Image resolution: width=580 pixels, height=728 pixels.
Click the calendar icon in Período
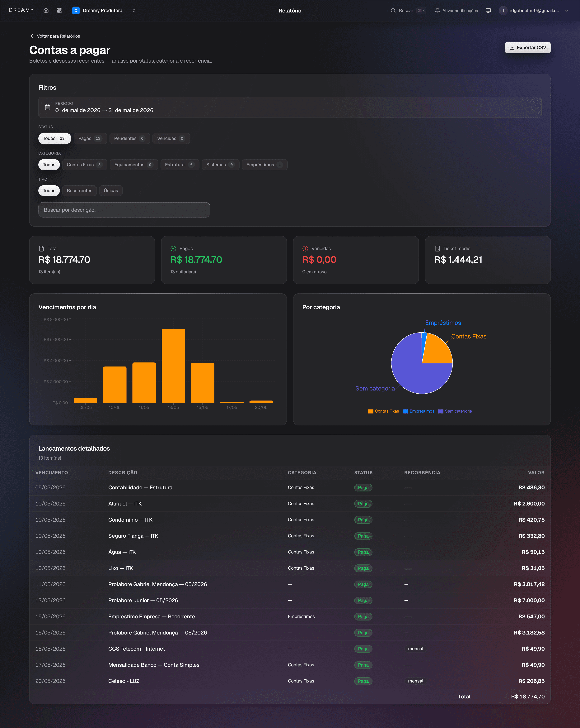[48, 107]
